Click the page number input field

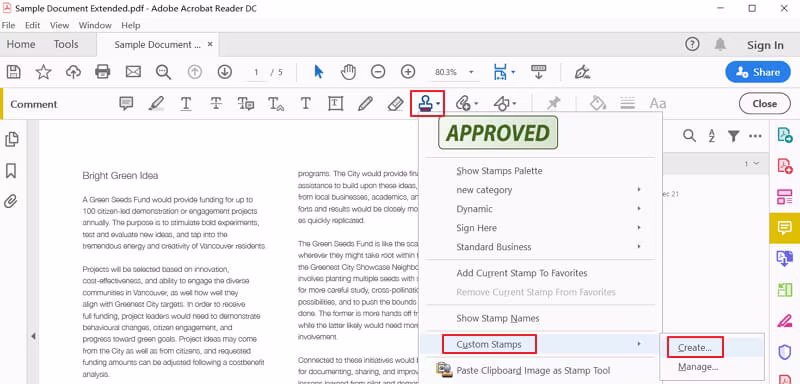click(257, 72)
